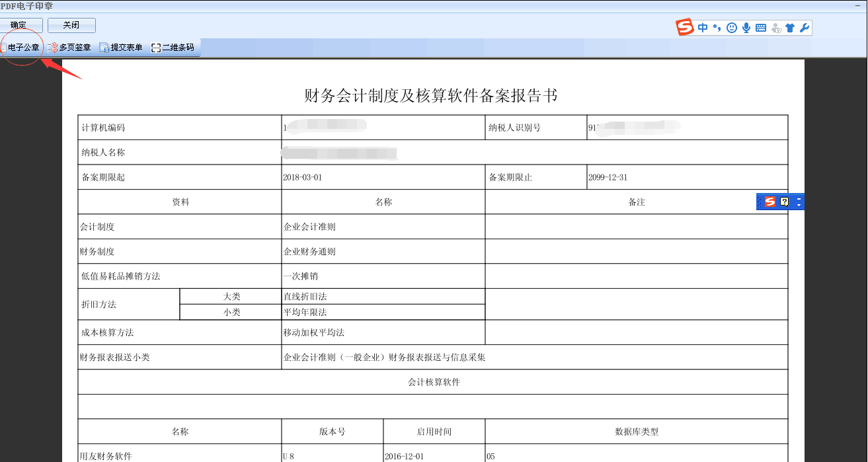Click the 会计制度 row label

[180, 227]
